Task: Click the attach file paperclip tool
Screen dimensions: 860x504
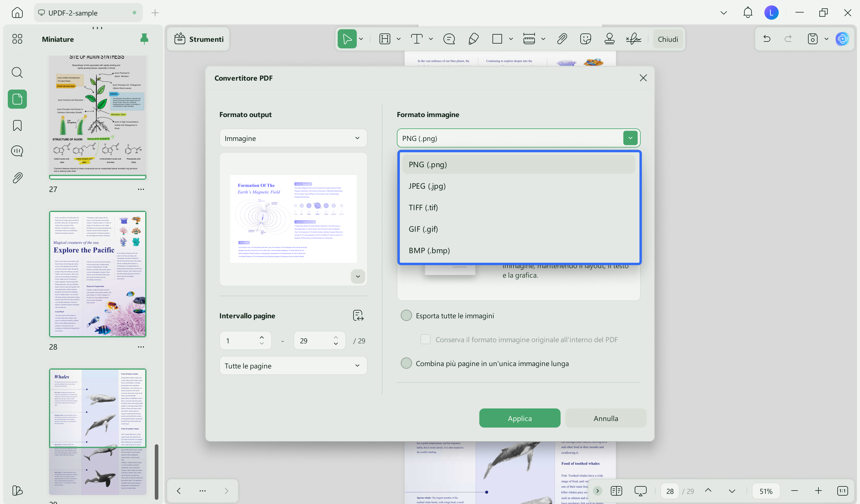Action: pyautogui.click(x=562, y=39)
